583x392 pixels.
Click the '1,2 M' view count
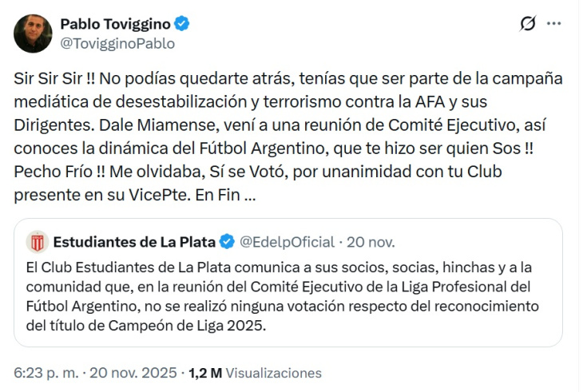point(204,373)
